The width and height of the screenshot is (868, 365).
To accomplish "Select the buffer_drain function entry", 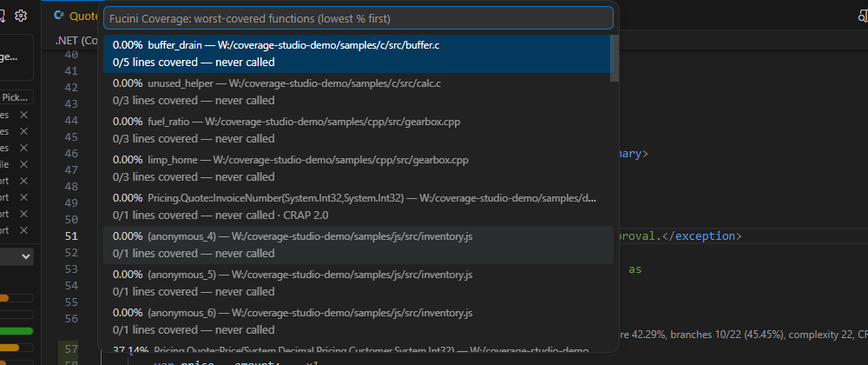I will (x=357, y=54).
